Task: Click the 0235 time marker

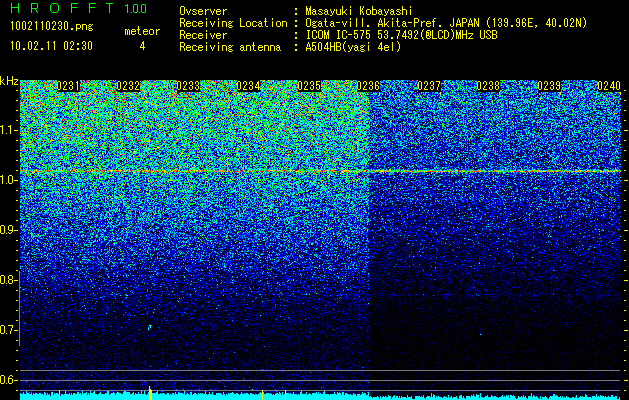Action: pyautogui.click(x=309, y=86)
